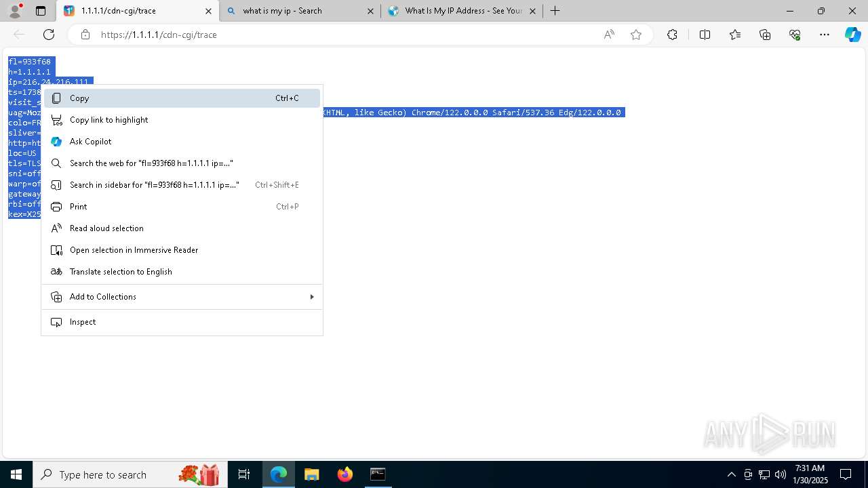The height and width of the screenshot is (488, 868).
Task: Close the 1.1.1.1/cdn-cgi/trace tab
Action: 208,11
